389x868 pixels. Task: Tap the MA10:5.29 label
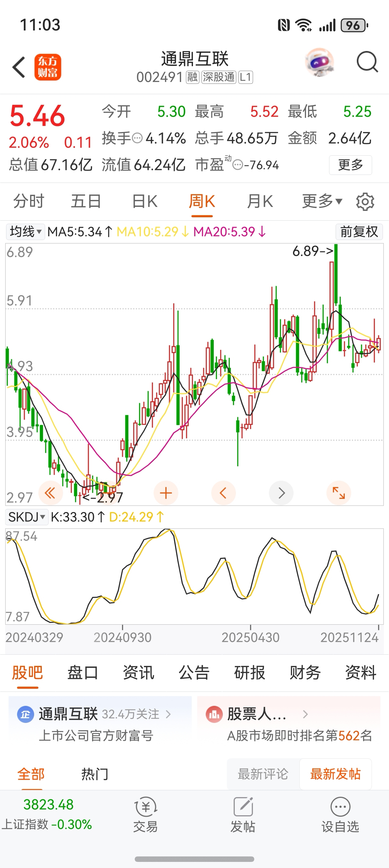coord(153,232)
